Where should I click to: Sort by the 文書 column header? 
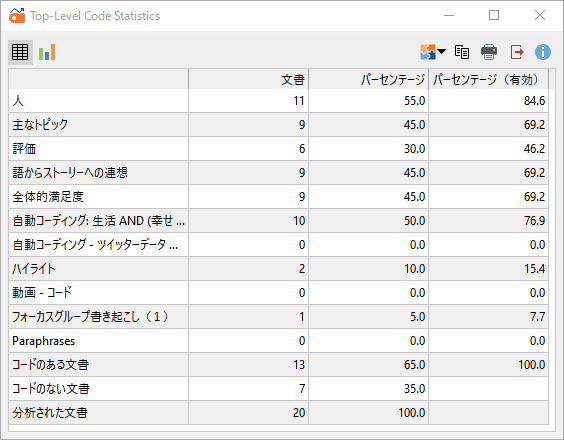click(249, 79)
